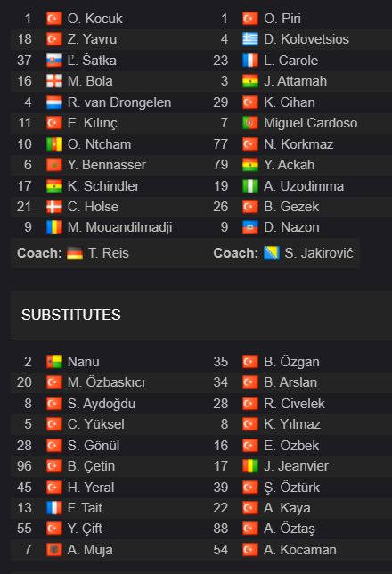Image resolution: width=392 pixels, height=574 pixels.
Task: Select goalkeeper O. Piri
Action: click(282, 19)
